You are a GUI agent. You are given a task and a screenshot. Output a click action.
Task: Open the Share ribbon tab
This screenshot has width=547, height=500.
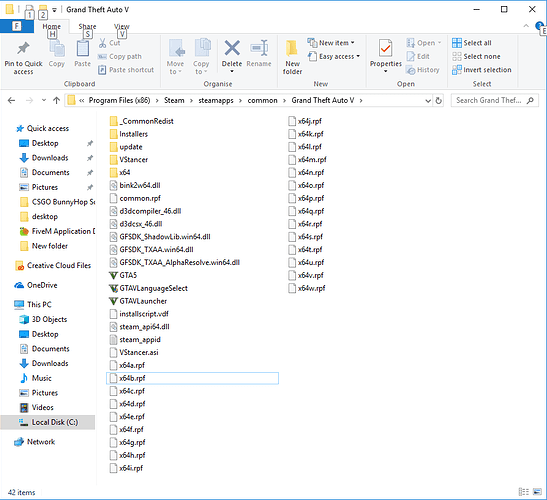pos(87,27)
